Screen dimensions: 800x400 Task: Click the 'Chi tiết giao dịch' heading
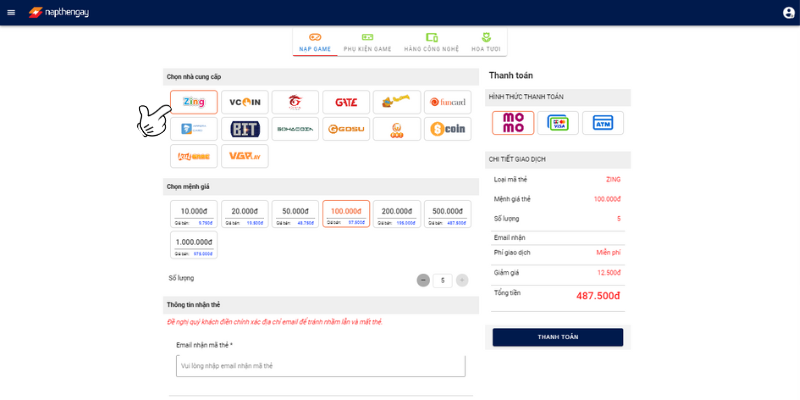pyautogui.click(x=517, y=160)
